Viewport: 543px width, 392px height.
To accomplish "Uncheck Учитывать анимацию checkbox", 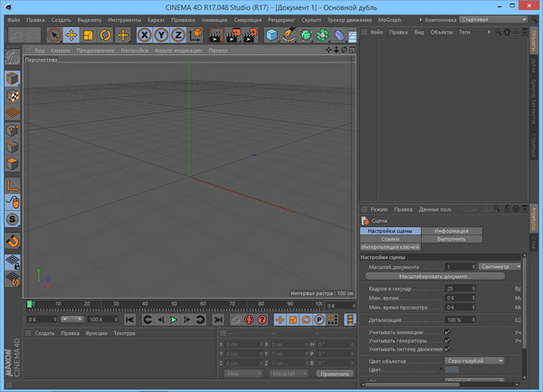I will pyautogui.click(x=447, y=331).
